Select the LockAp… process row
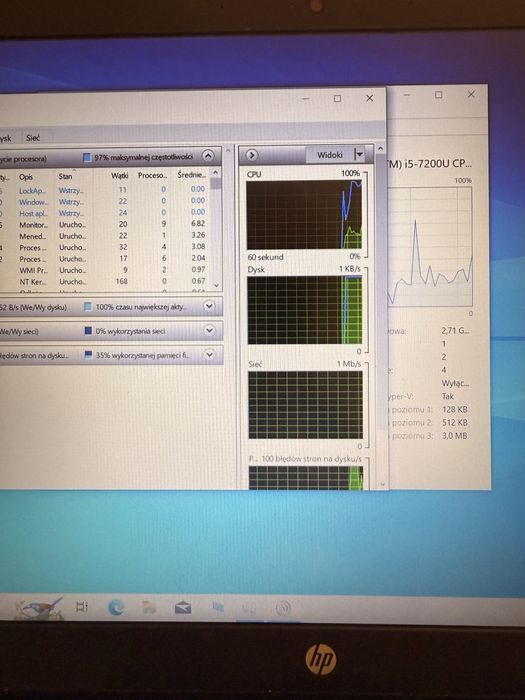This screenshot has height=700, width=525. click(x=105, y=190)
